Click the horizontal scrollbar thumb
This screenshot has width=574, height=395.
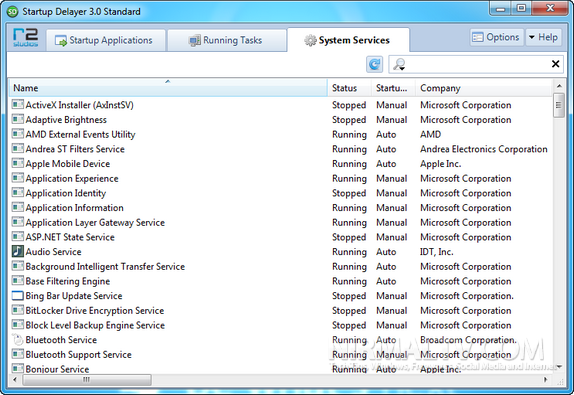(87, 380)
